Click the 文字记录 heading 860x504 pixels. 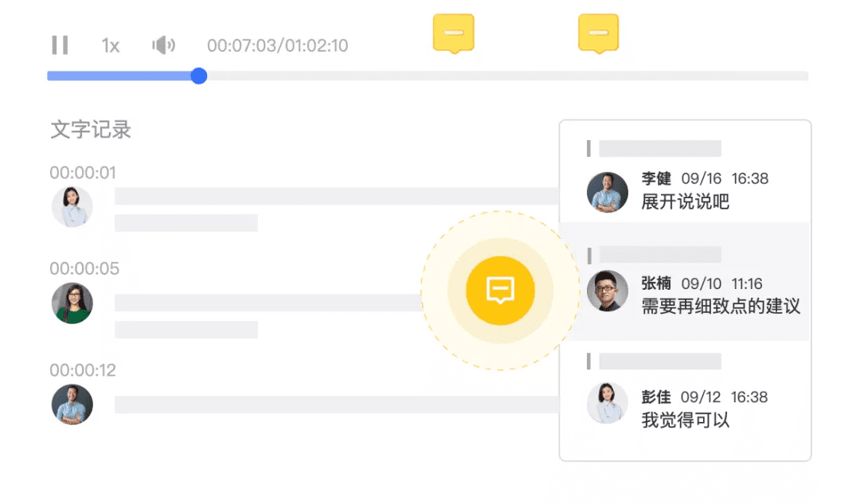pos(91,130)
